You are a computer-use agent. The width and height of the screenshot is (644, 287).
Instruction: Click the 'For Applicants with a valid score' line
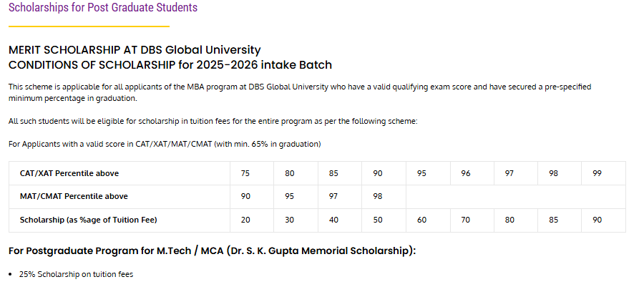click(x=165, y=144)
